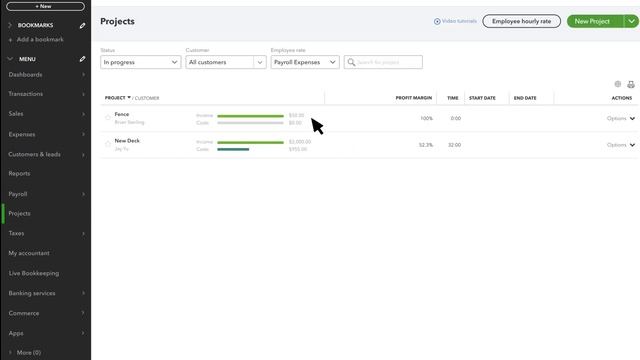Open Video tutorials link
Viewport: 640px width, 360px height.
(x=455, y=21)
